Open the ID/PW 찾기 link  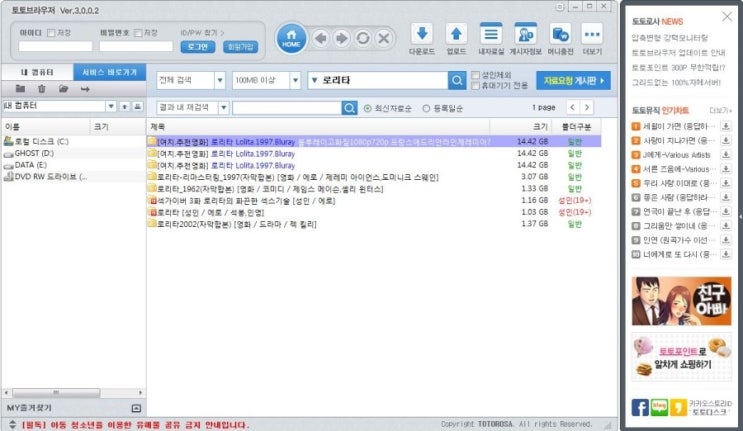pos(202,33)
